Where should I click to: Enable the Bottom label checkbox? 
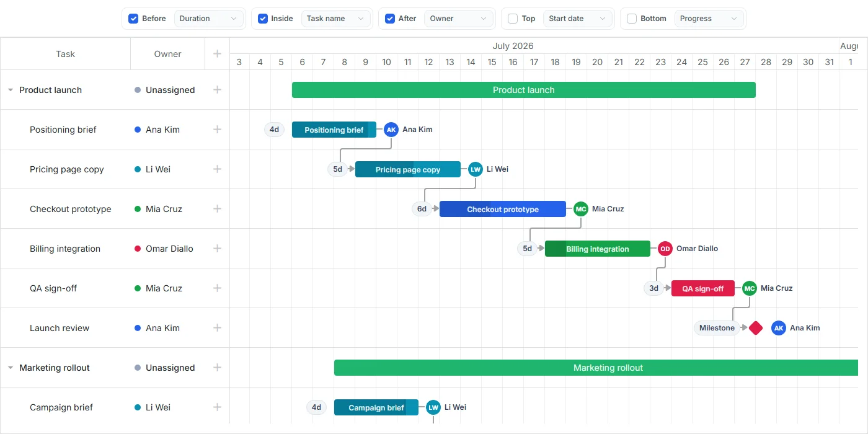[x=632, y=19]
